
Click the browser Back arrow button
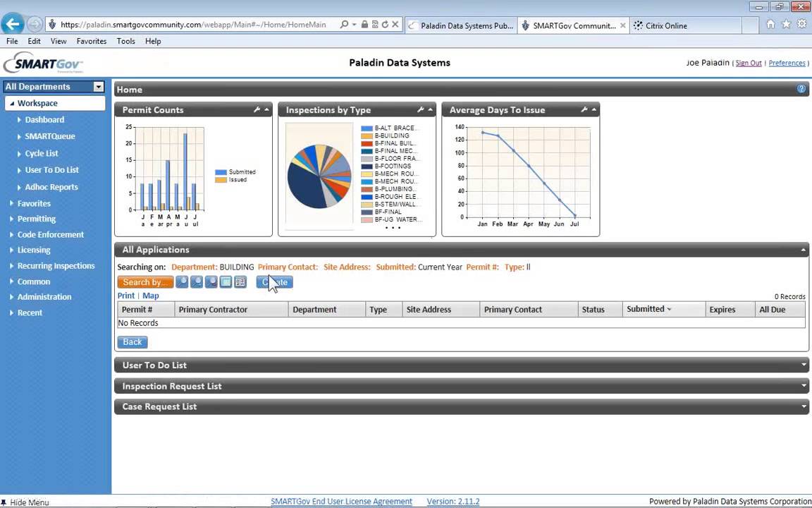(13, 24)
